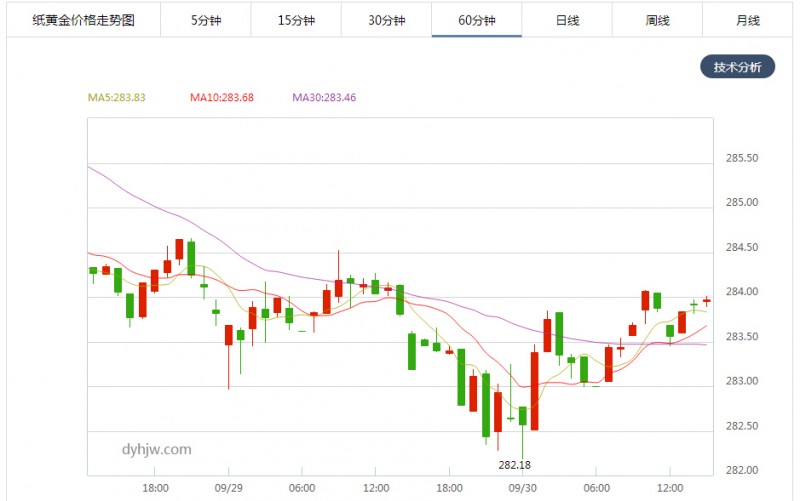Click the dyhjw.com watermark
800x501 pixels.
pyautogui.click(x=155, y=449)
